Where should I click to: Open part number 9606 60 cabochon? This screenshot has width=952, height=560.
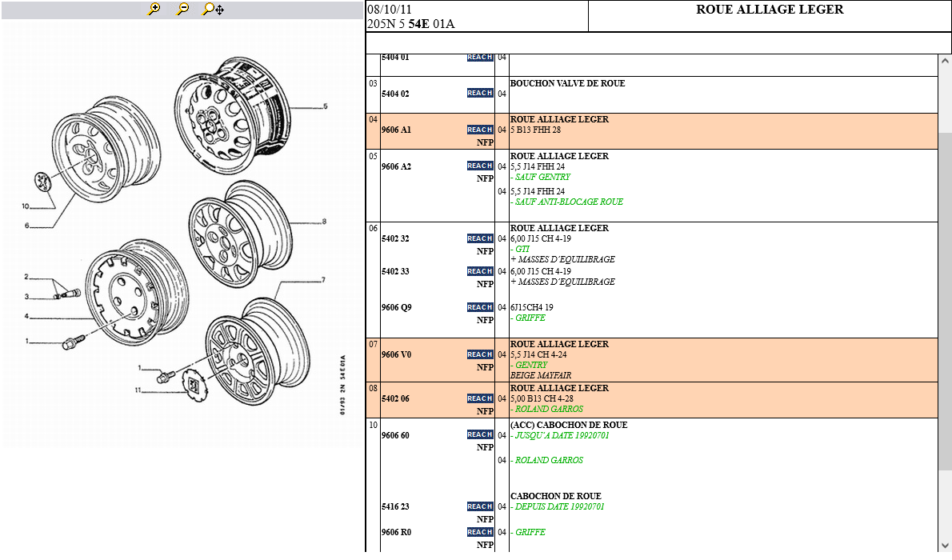click(x=395, y=435)
